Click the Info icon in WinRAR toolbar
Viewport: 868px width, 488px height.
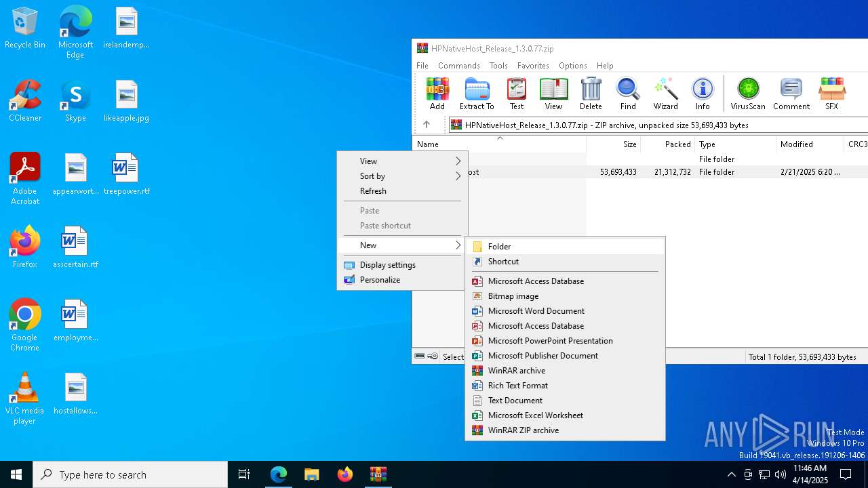(703, 94)
